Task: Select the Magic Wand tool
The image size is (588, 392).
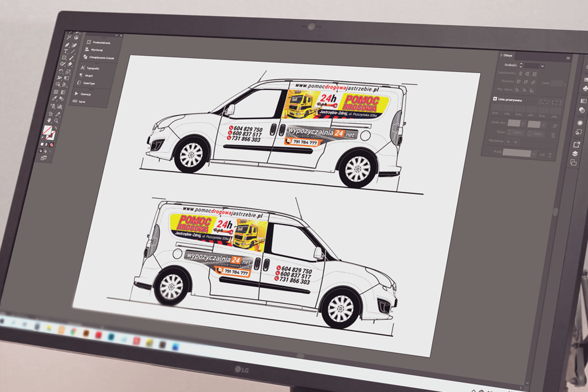Action: click(x=69, y=38)
